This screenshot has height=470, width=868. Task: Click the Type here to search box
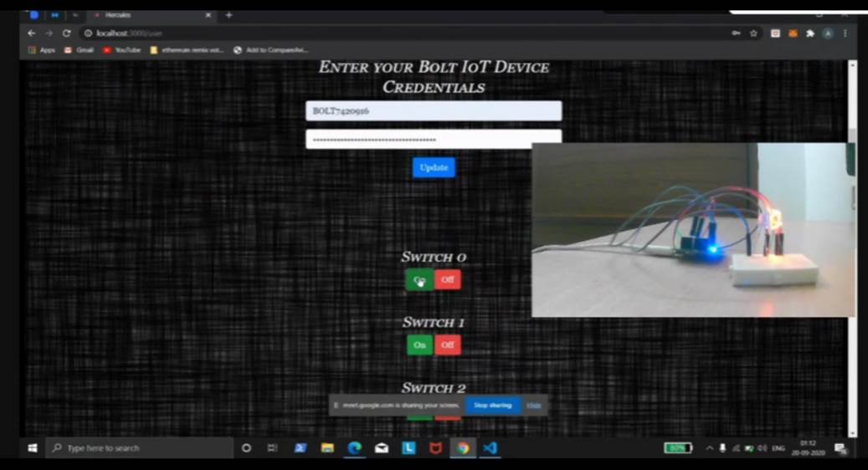coord(140,448)
